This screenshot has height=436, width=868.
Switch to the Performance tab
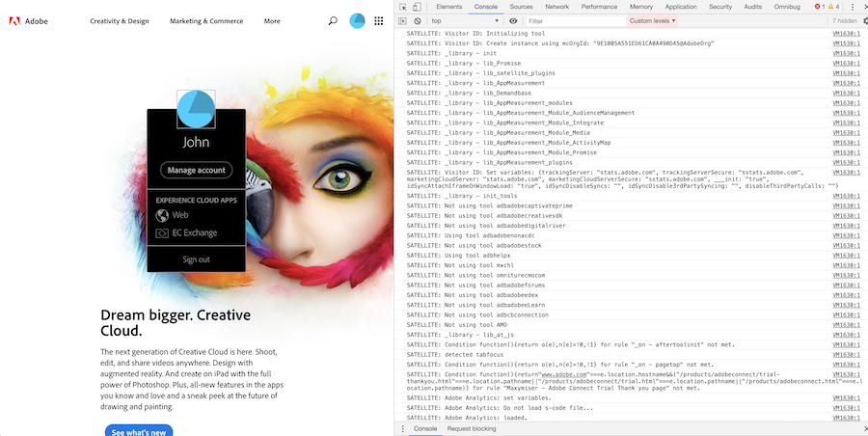[599, 7]
